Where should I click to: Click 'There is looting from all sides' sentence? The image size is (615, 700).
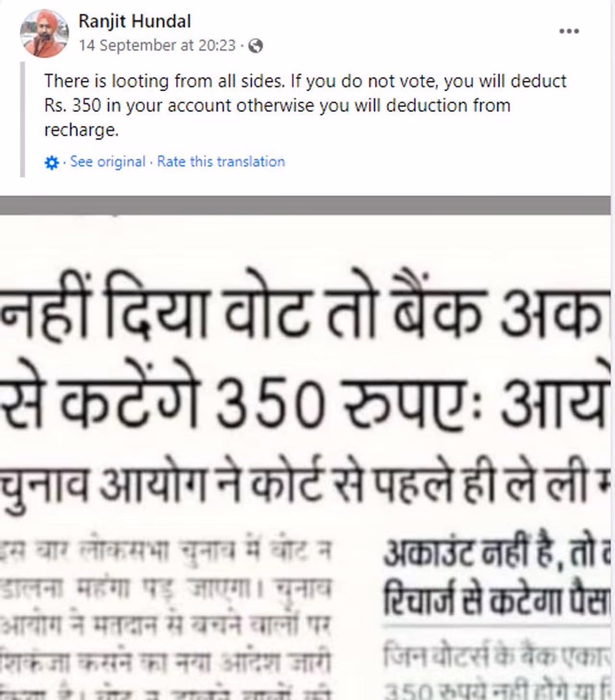[x=164, y=81]
